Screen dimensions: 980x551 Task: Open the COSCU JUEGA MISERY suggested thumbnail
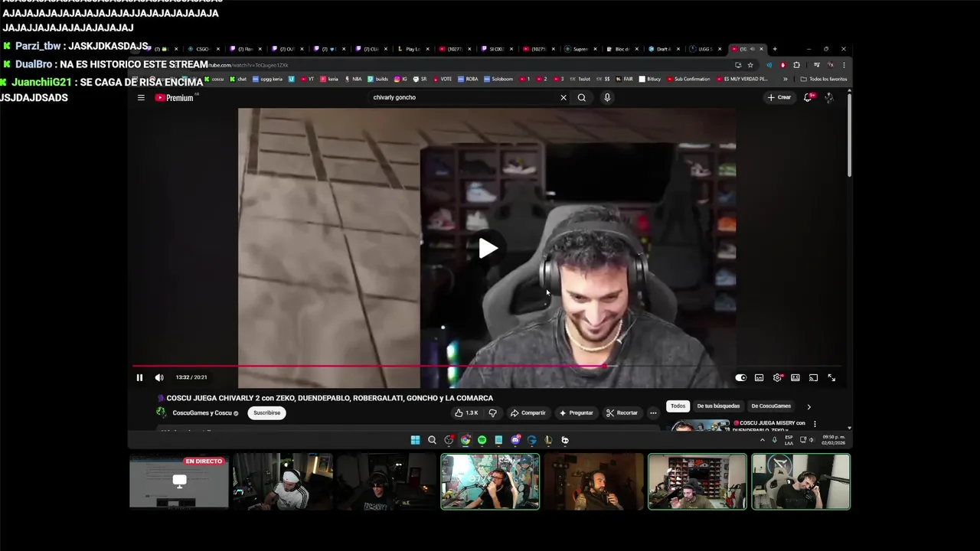coord(700,425)
